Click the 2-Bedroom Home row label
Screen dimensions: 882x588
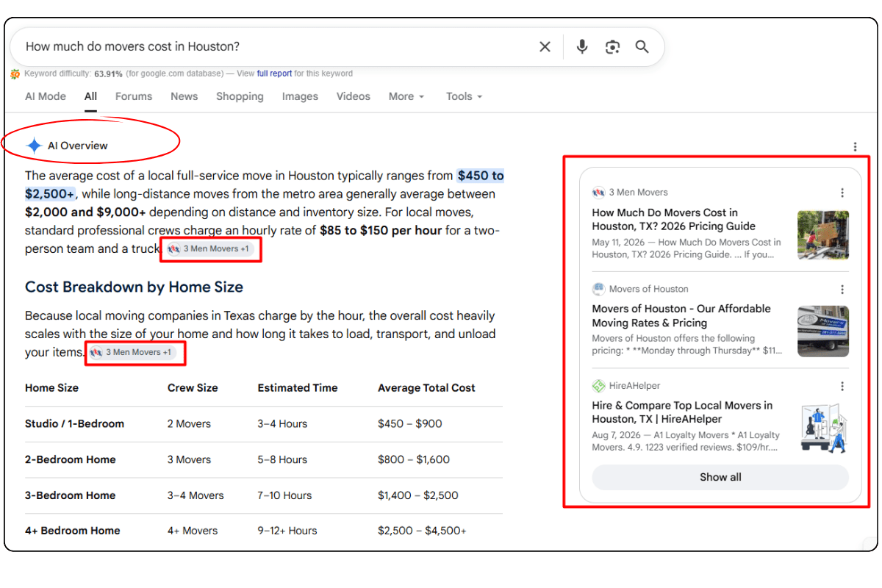pyautogui.click(x=71, y=460)
